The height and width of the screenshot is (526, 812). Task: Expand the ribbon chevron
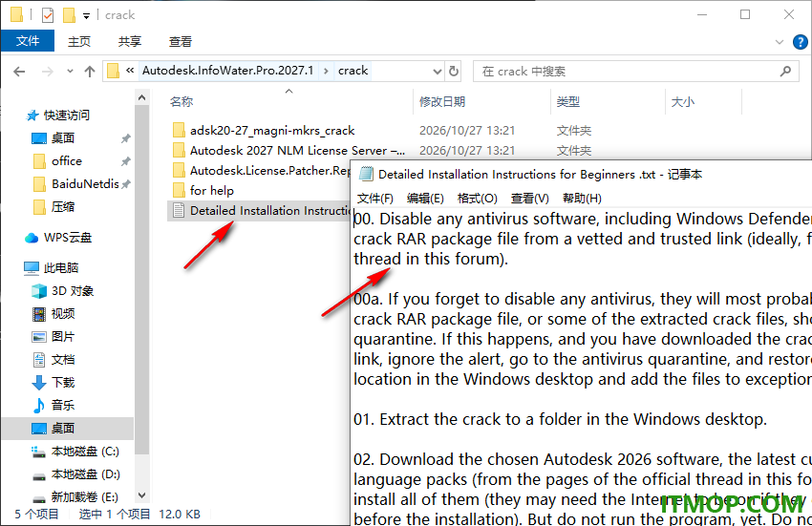pos(779,42)
